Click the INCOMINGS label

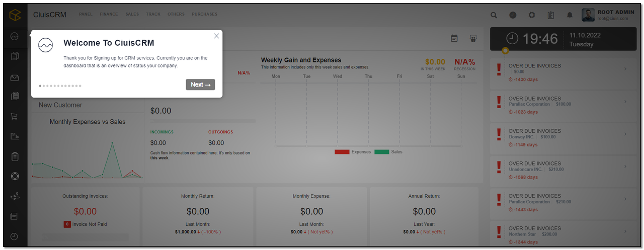coord(162,132)
